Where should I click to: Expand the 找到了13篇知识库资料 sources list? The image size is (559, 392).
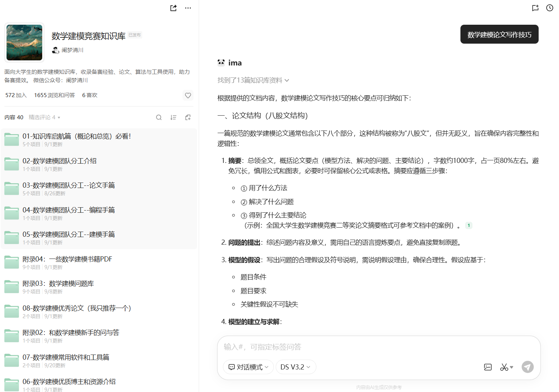(x=253, y=80)
